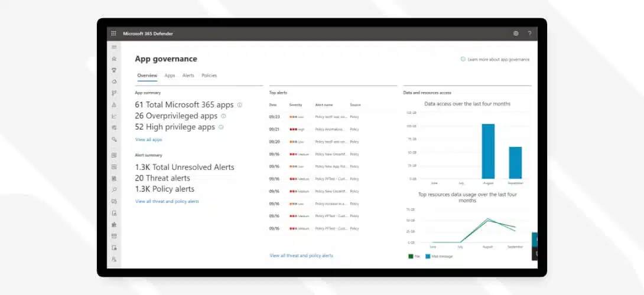Click the App governance page heading
This screenshot has width=644, height=295.
(x=166, y=59)
